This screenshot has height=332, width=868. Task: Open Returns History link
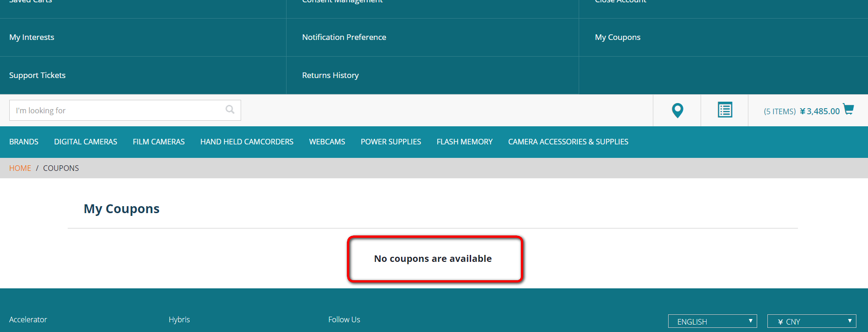click(330, 75)
